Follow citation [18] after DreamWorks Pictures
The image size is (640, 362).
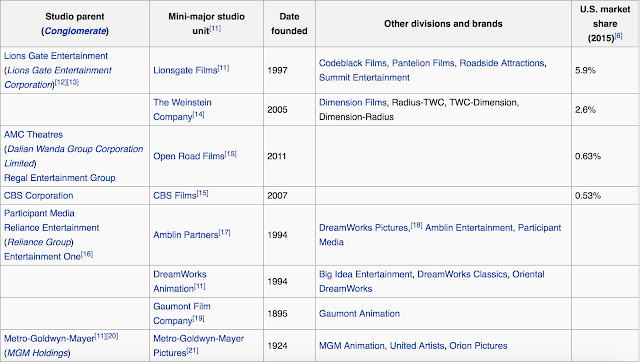[x=416, y=225]
